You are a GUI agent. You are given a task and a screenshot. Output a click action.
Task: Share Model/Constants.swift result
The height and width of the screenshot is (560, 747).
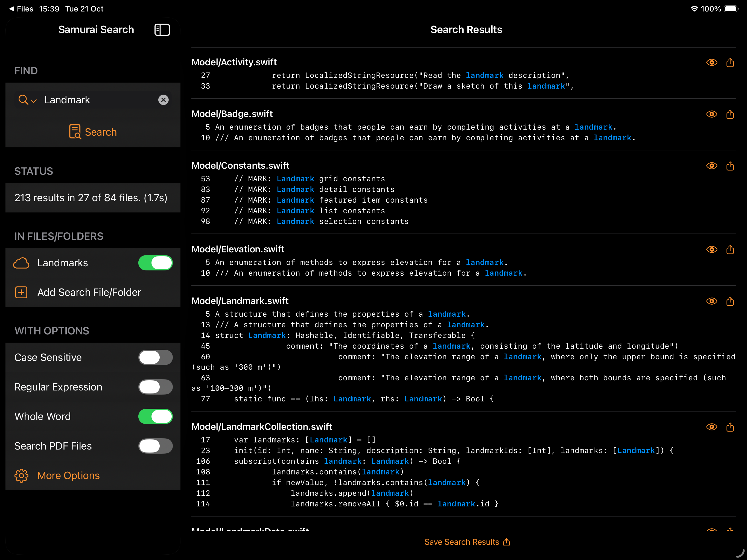[x=730, y=166]
